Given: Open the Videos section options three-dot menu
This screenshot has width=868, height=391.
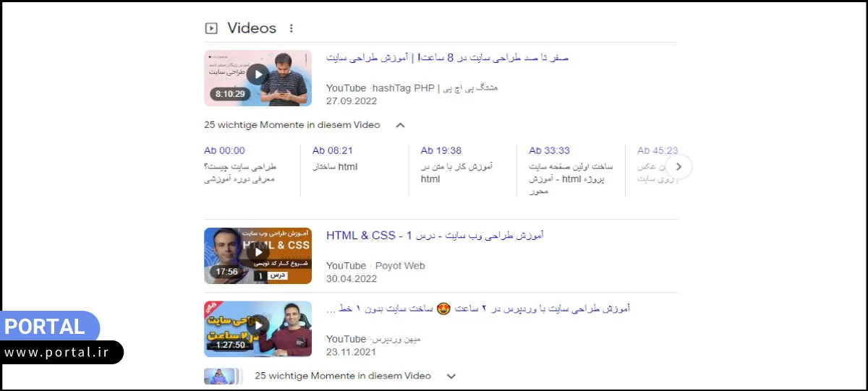Looking at the screenshot, I should coord(292,29).
